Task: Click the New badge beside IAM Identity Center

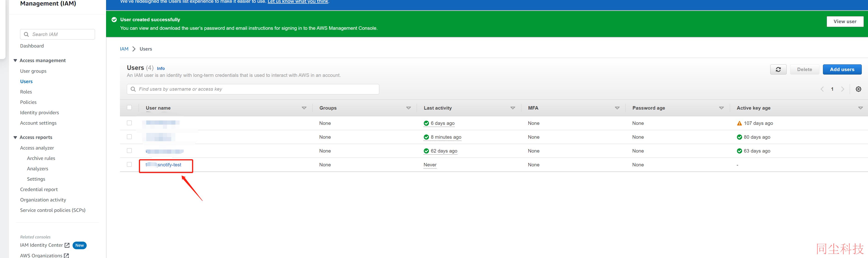Action: click(79, 245)
